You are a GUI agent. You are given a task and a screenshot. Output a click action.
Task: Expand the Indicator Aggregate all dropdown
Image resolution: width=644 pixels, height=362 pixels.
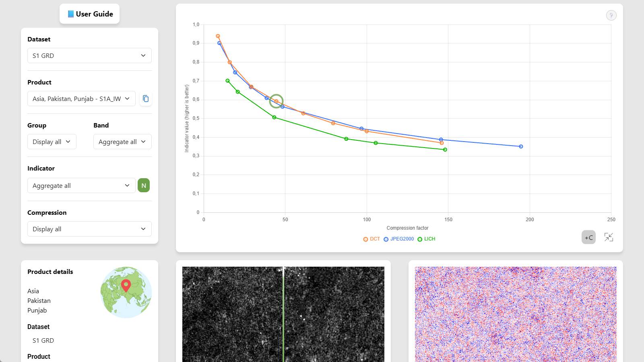tap(81, 185)
